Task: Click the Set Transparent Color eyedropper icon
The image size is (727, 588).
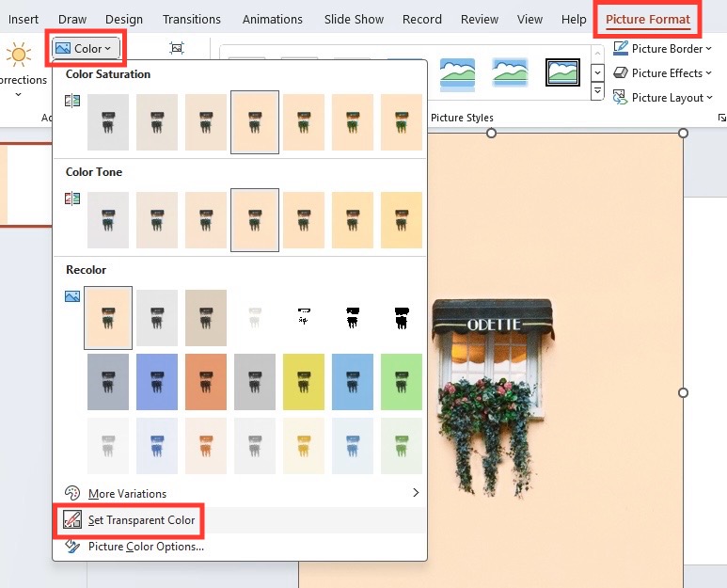Action: 72,520
